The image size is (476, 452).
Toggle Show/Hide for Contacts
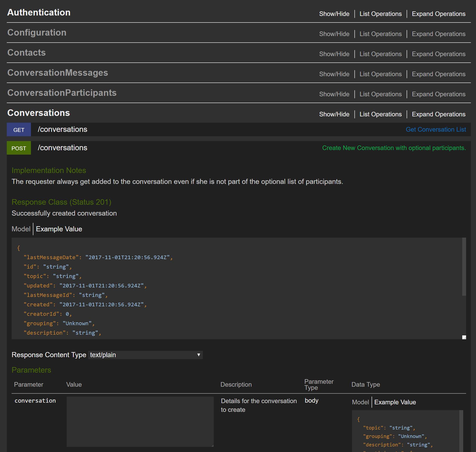pyautogui.click(x=334, y=54)
